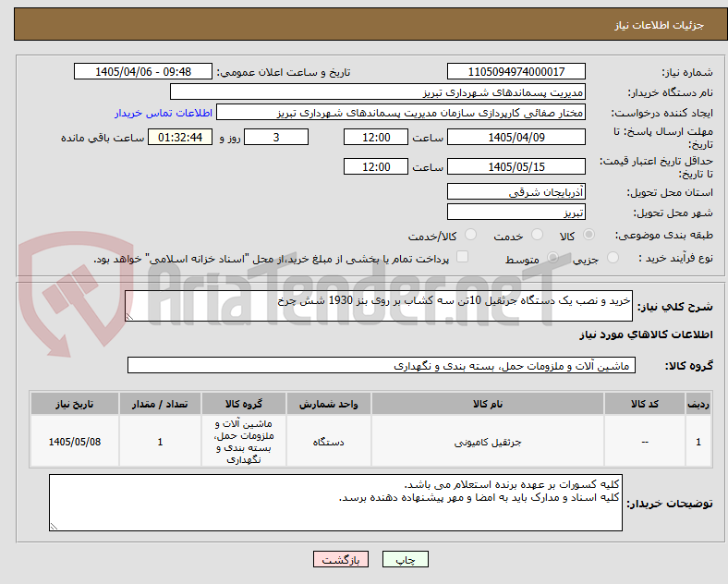The width and height of the screenshot is (728, 584).
Task: Click the remaining days field showing 3
Action: (276, 138)
